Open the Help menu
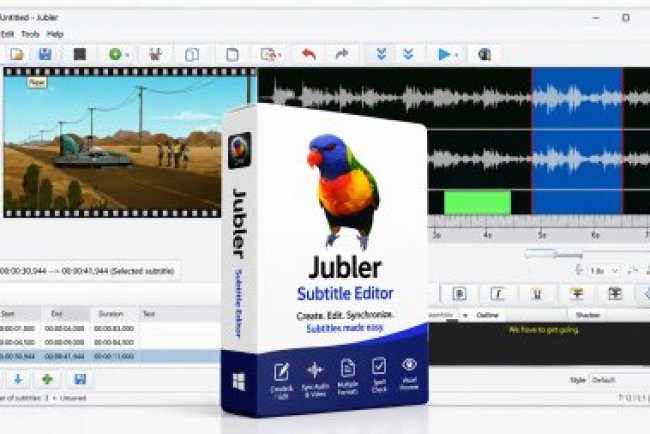The height and width of the screenshot is (434, 650). tap(55, 34)
